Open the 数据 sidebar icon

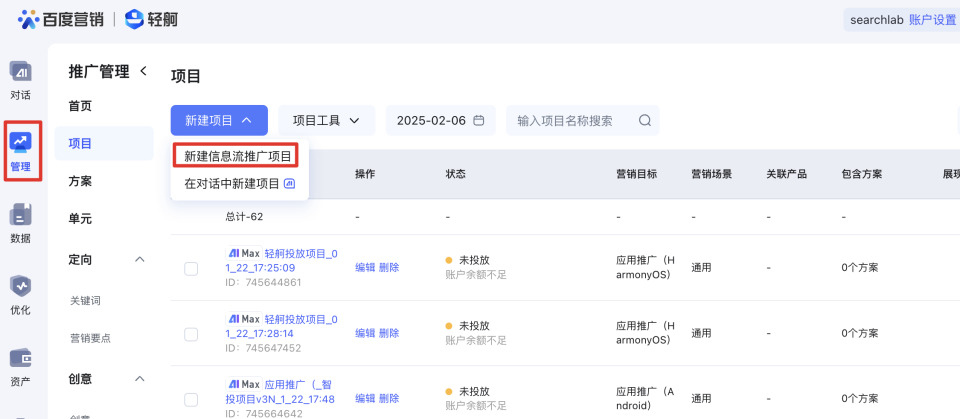tap(20, 222)
